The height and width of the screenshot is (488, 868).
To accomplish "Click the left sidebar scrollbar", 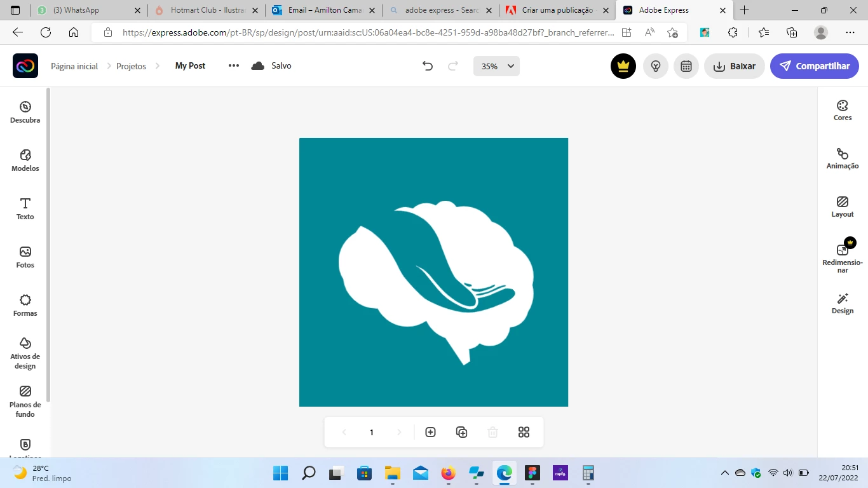I will 48,245.
